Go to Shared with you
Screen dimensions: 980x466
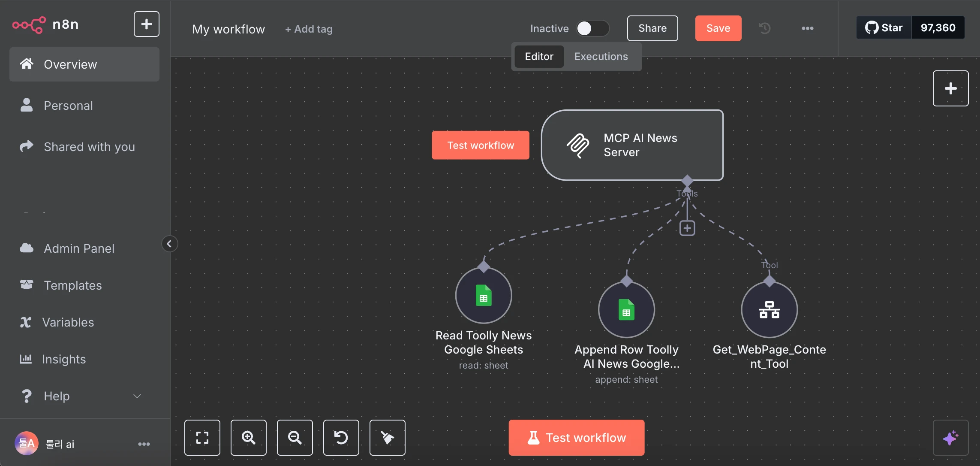[x=84, y=147]
